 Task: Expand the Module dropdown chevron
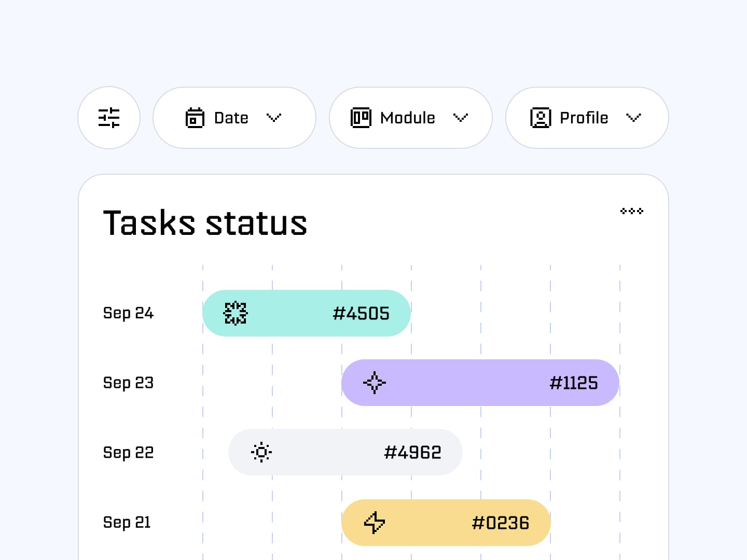(x=461, y=118)
